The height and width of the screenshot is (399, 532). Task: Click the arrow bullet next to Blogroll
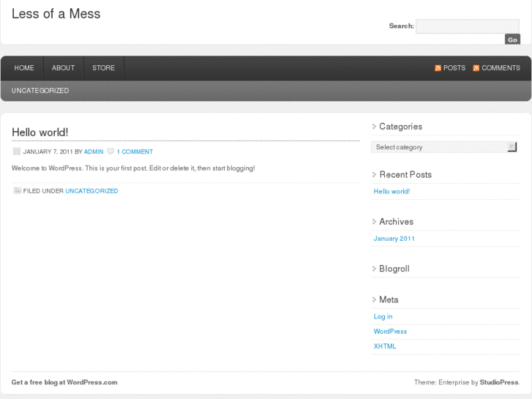[374, 269]
